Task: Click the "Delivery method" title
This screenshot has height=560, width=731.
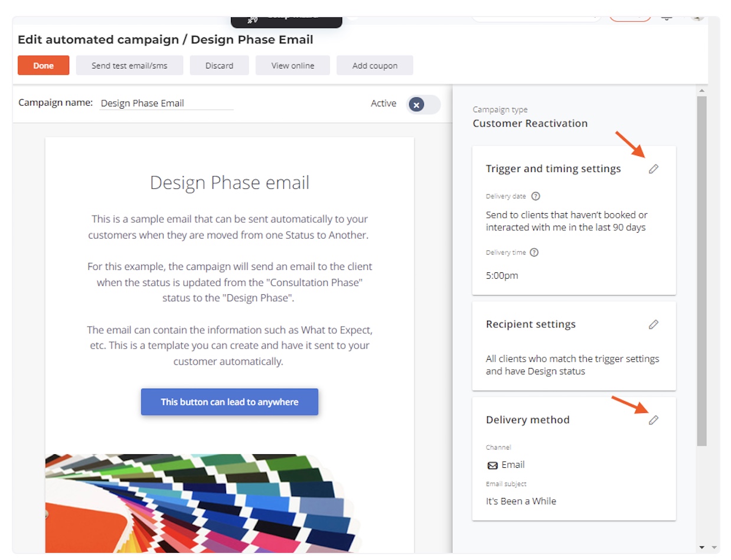Action: [528, 420]
